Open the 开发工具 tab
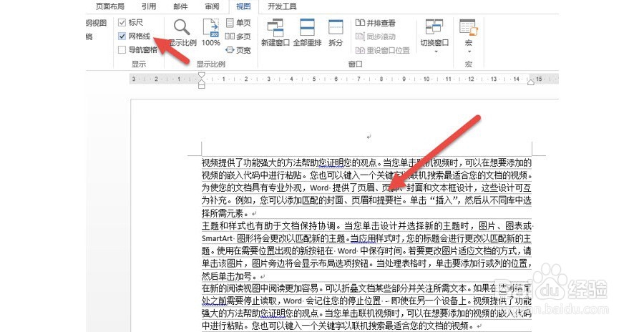This screenshot has width=644, height=332. click(282, 6)
